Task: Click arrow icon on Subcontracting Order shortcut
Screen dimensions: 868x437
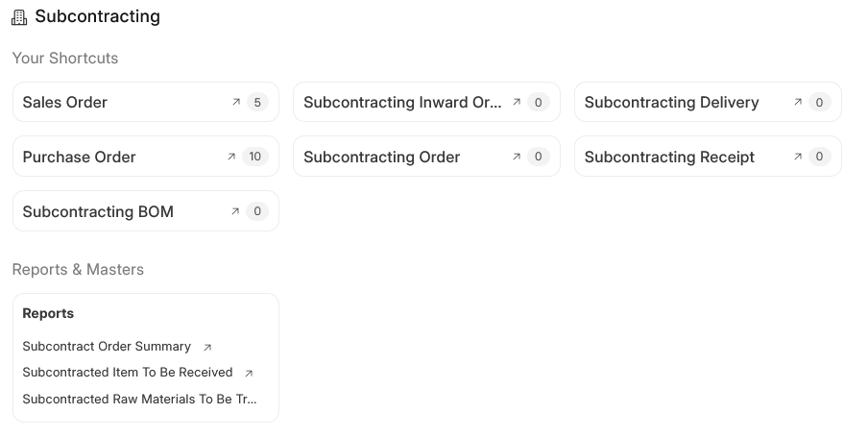Action: [517, 157]
